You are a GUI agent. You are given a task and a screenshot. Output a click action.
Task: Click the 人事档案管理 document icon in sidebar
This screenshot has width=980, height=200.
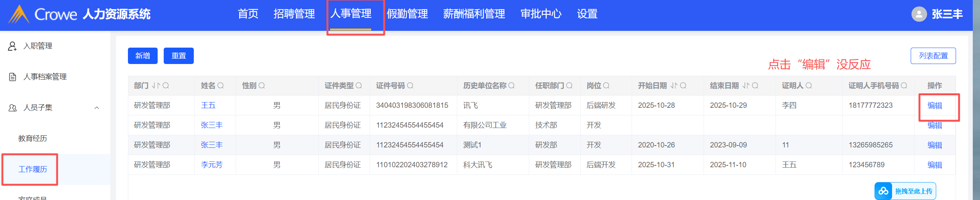[x=12, y=77]
